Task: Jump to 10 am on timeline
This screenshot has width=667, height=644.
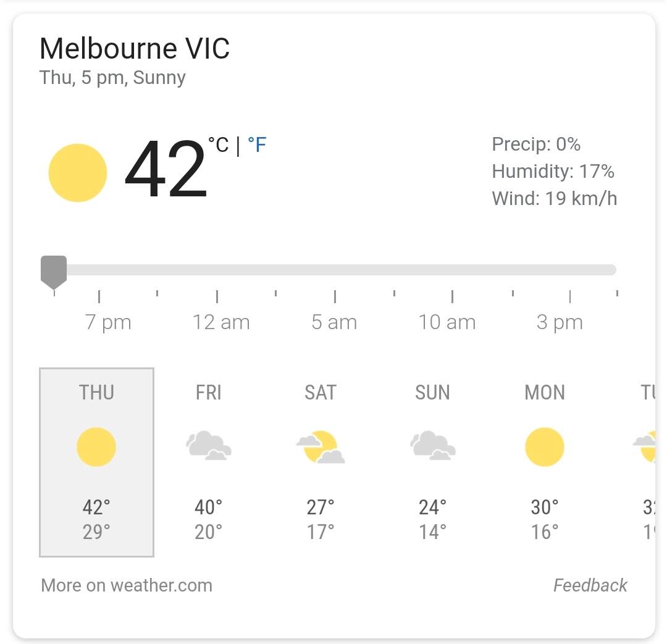Action: pyautogui.click(x=447, y=322)
